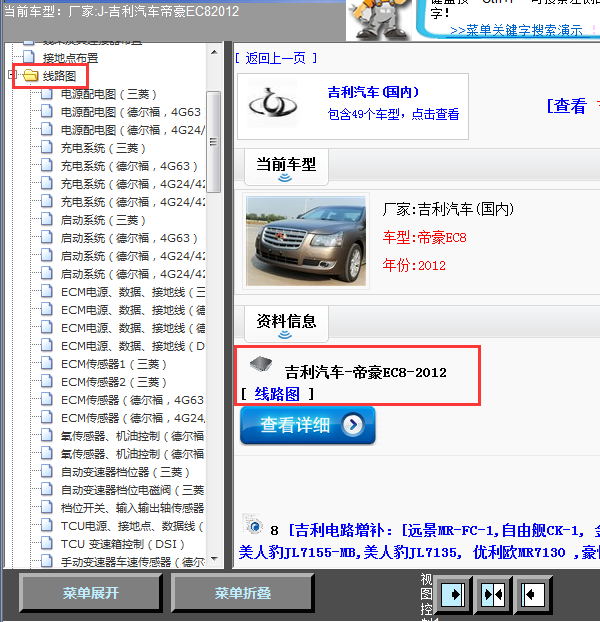Click 包含49个车型，点击查看 link
600x622 pixels.
tap(393, 114)
